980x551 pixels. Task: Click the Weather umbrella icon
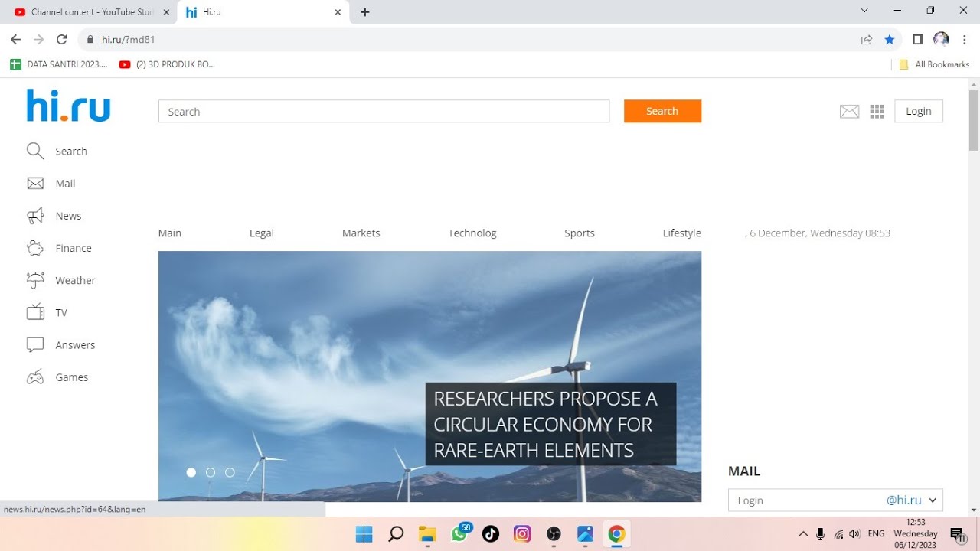click(x=35, y=280)
